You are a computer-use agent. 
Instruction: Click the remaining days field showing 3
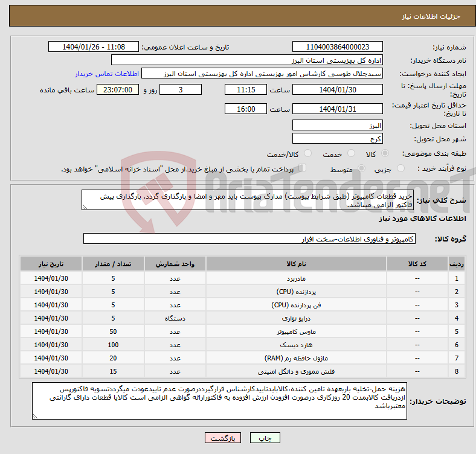tap(181, 90)
